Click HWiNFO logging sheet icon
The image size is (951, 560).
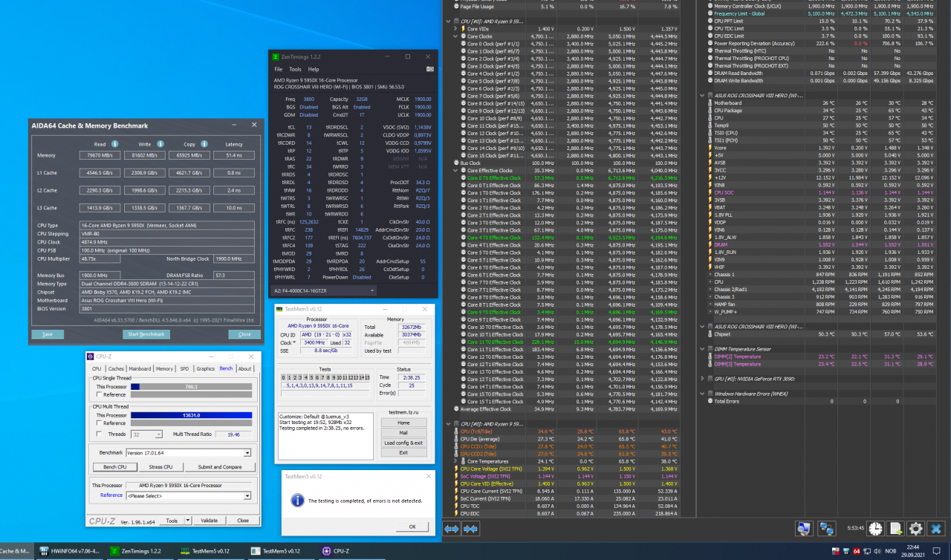[x=896, y=528]
